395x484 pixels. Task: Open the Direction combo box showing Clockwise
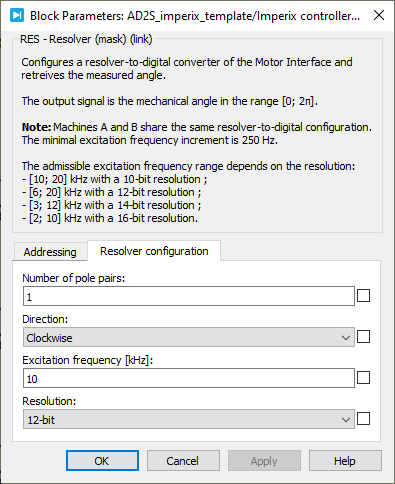point(189,337)
